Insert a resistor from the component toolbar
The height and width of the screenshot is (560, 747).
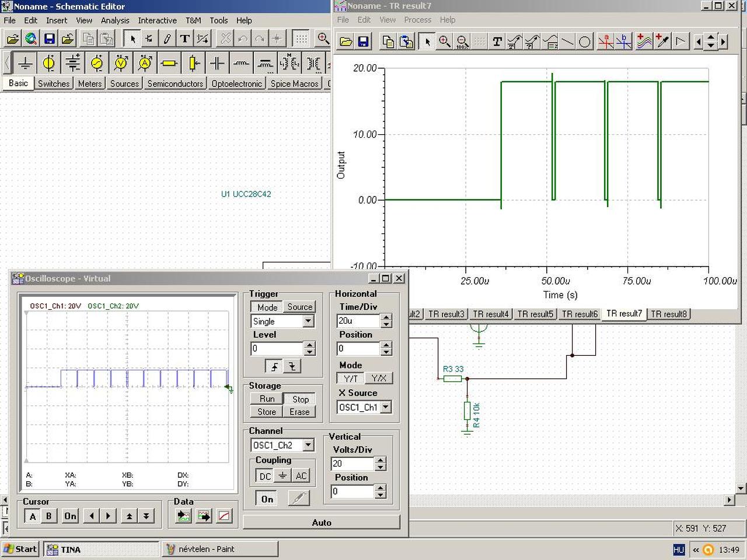[169, 63]
